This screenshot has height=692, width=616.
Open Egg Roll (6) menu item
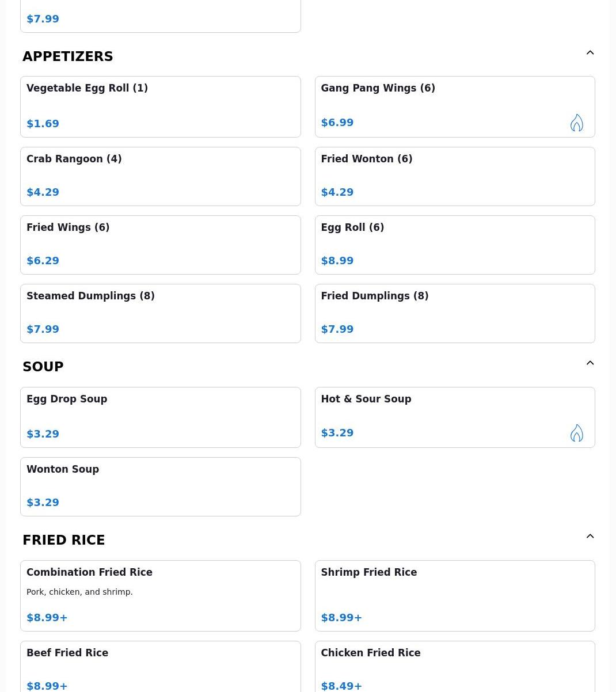(x=455, y=245)
